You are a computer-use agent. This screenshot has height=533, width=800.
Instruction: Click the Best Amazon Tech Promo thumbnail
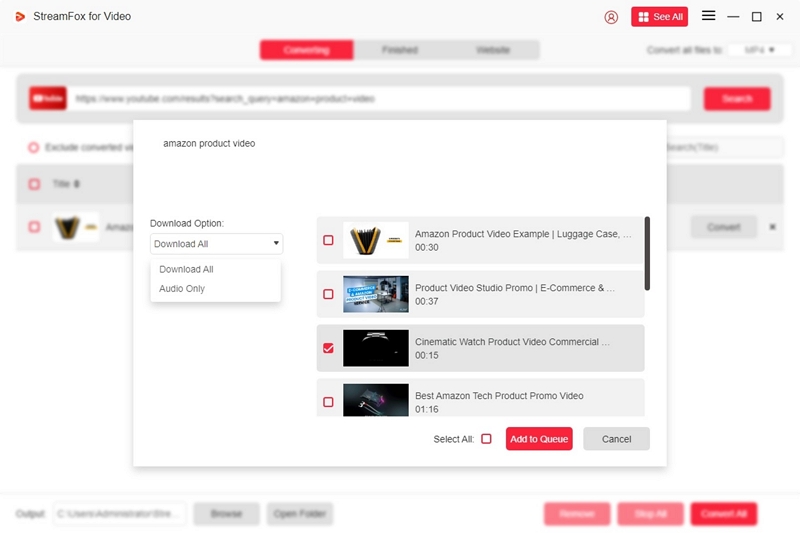tap(376, 400)
